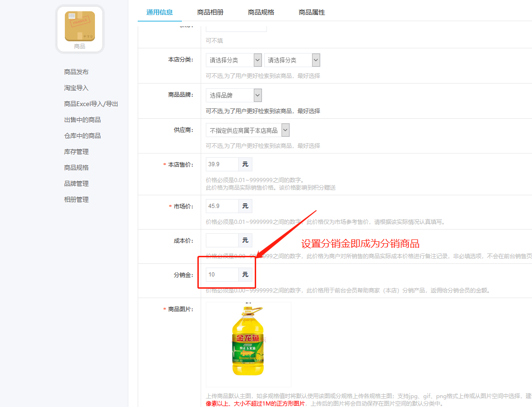Open 相册管理 sidebar link

tap(76, 200)
